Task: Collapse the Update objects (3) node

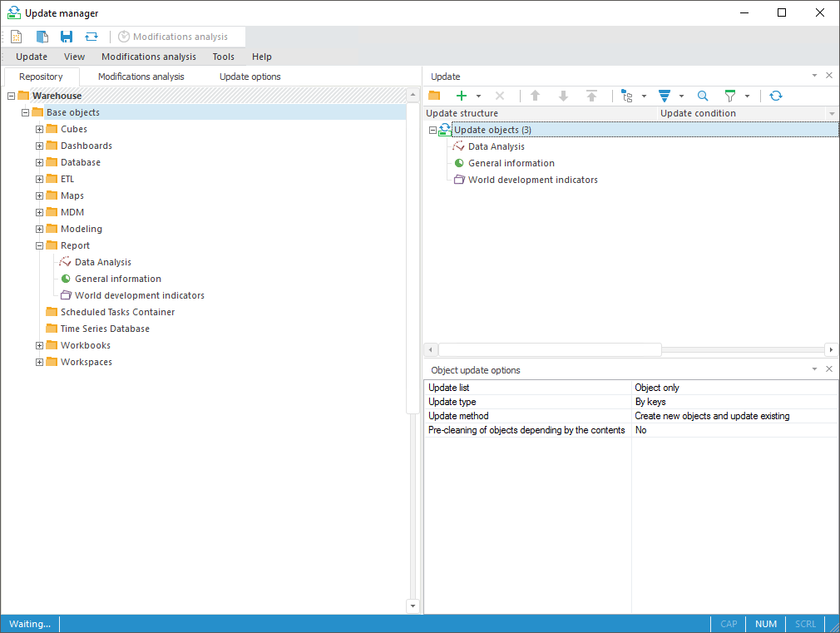Action: [432, 130]
